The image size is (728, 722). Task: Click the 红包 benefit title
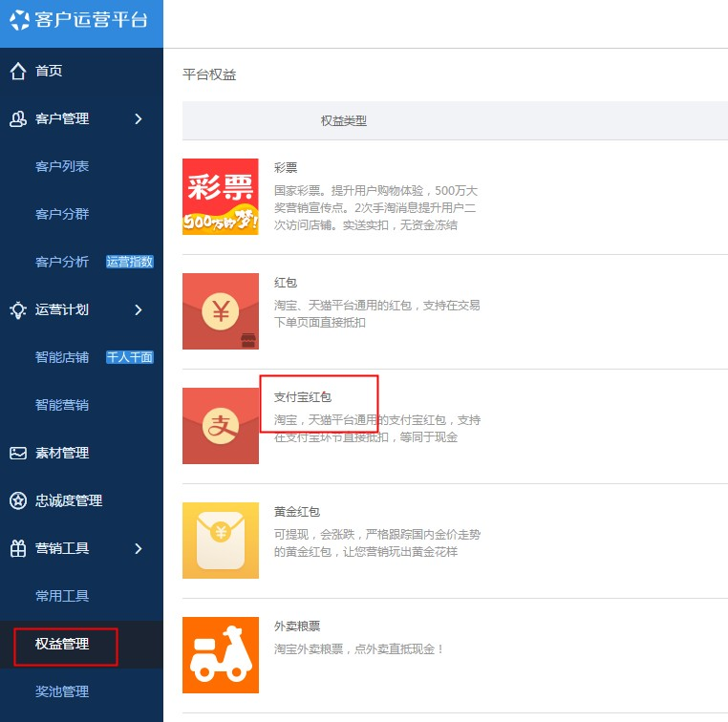coord(286,283)
